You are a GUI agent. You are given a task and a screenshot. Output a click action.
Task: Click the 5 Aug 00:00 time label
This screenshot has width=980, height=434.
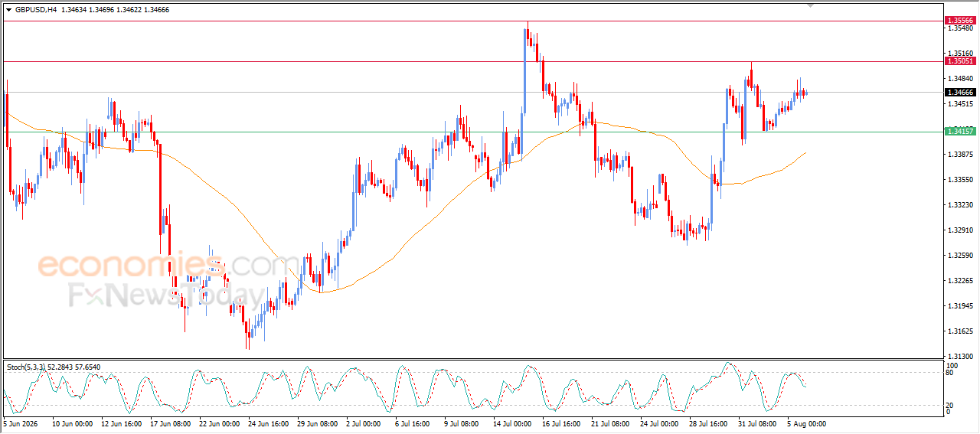tap(805, 423)
